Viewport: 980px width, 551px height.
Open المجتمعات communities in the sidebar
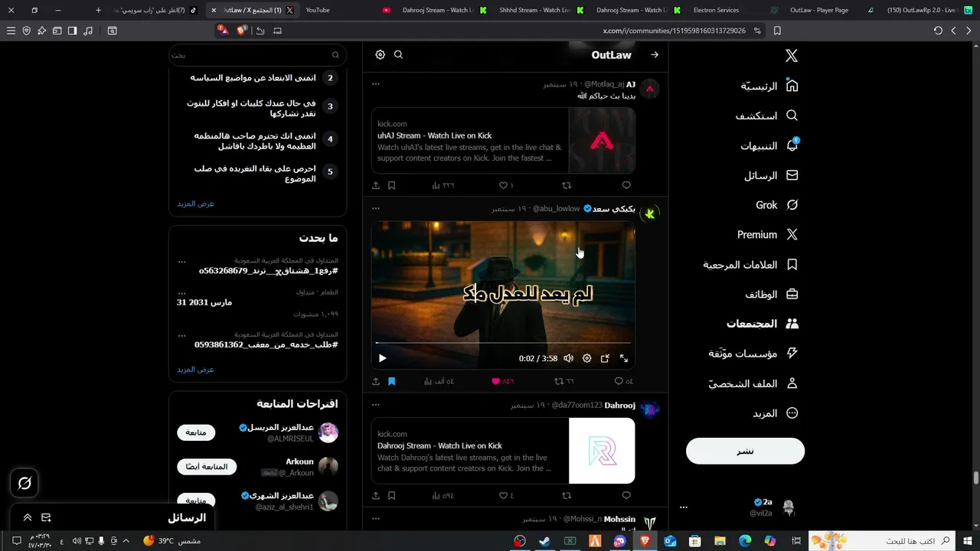(x=763, y=324)
